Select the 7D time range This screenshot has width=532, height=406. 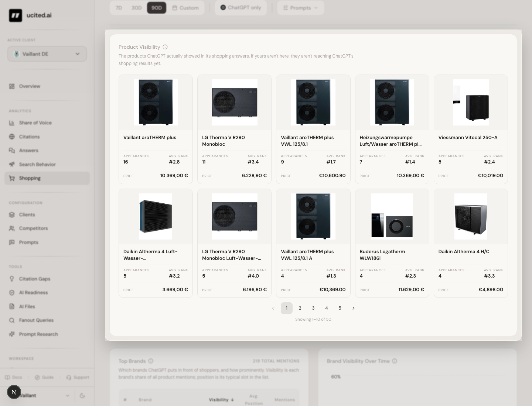point(119,8)
